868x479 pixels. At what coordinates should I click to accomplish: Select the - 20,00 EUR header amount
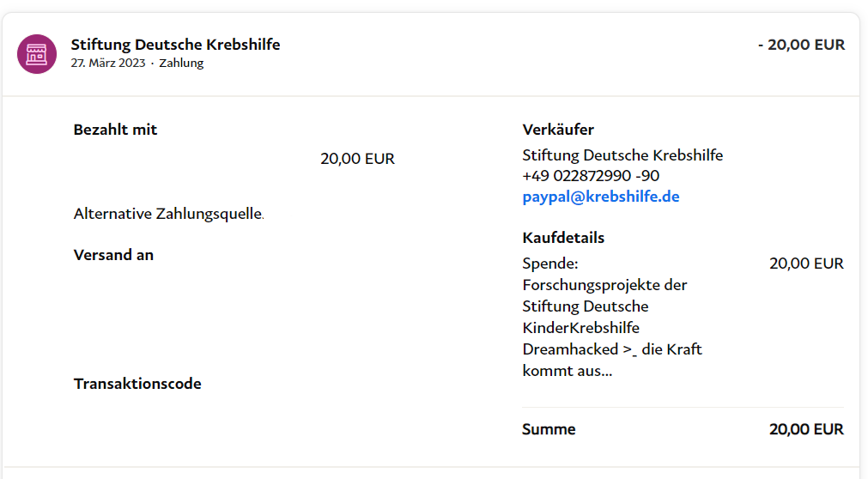pyautogui.click(x=801, y=45)
